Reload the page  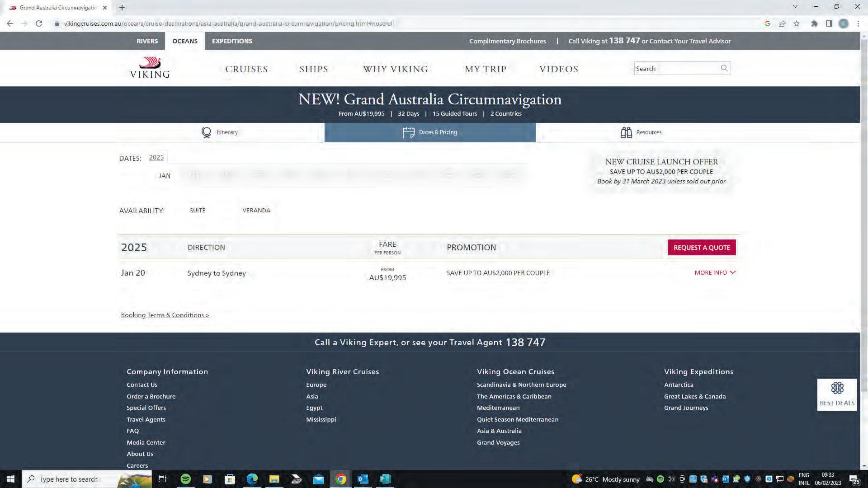(39, 23)
